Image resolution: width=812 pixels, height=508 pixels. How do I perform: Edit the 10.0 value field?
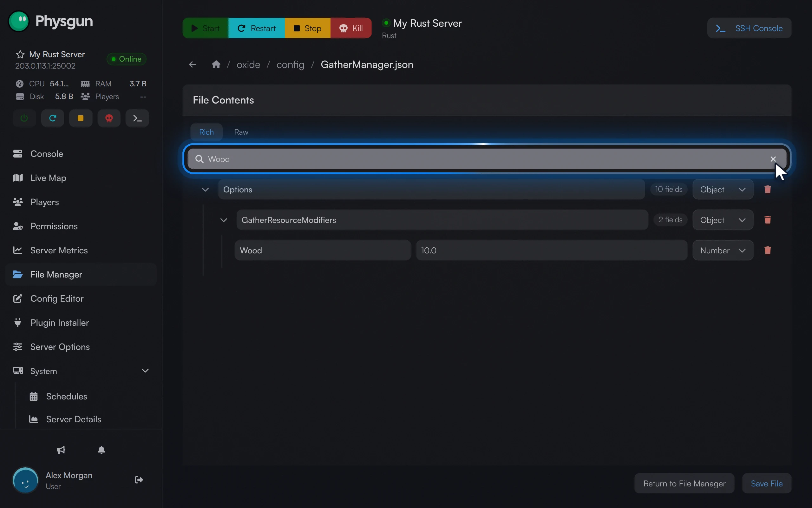point(552,250)
